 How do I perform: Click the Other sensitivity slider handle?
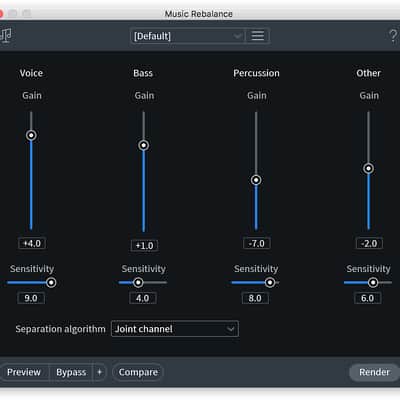pos(373,283)
